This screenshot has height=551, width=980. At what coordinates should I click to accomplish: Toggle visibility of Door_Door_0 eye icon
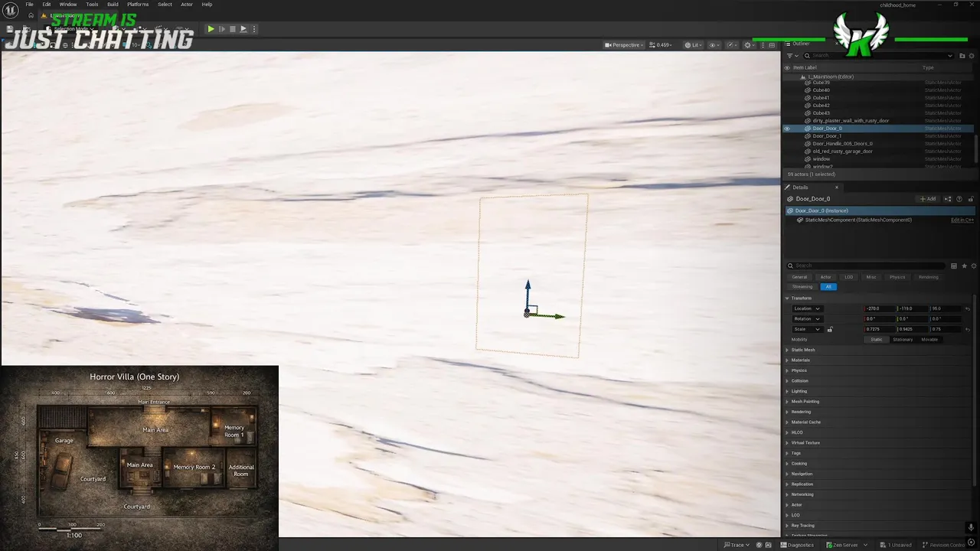click(x=786, y=129)
